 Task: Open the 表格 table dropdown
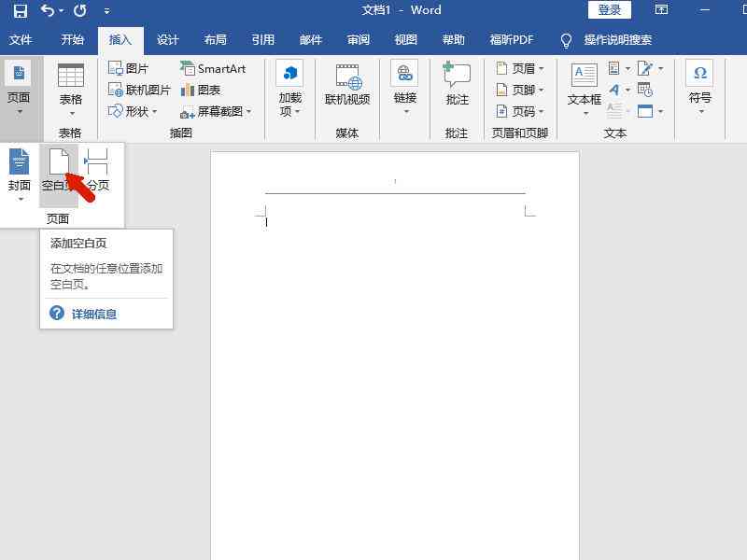click(x=71, y=91)
